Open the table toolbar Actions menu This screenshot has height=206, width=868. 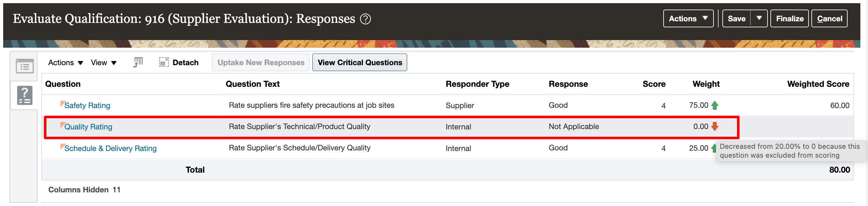[x=65, y=63]
